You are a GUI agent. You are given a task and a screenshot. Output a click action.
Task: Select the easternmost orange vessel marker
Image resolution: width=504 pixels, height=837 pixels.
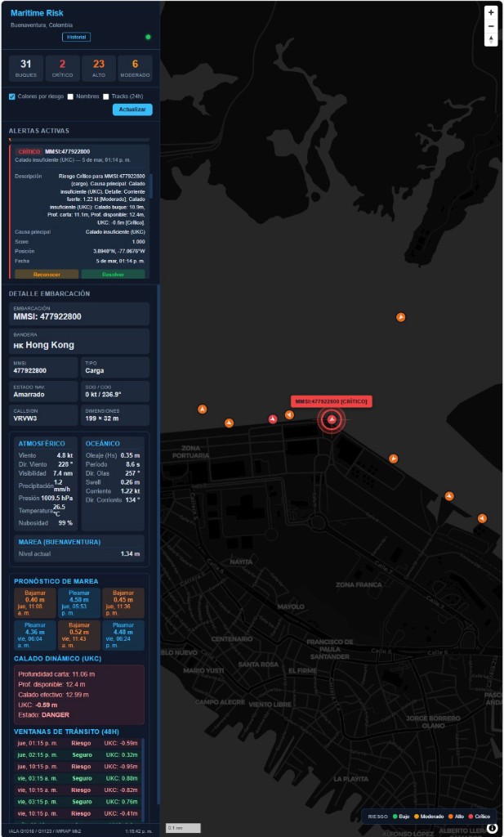click(482, 518)
